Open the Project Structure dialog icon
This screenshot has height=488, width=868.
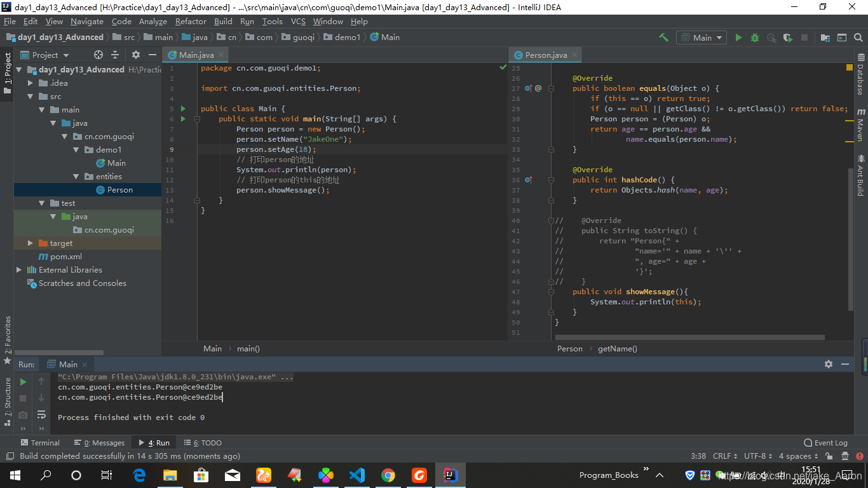point(825,37)
